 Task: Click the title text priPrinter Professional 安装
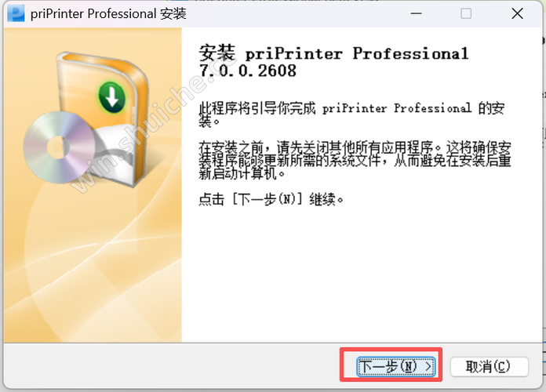click(108, 14)
